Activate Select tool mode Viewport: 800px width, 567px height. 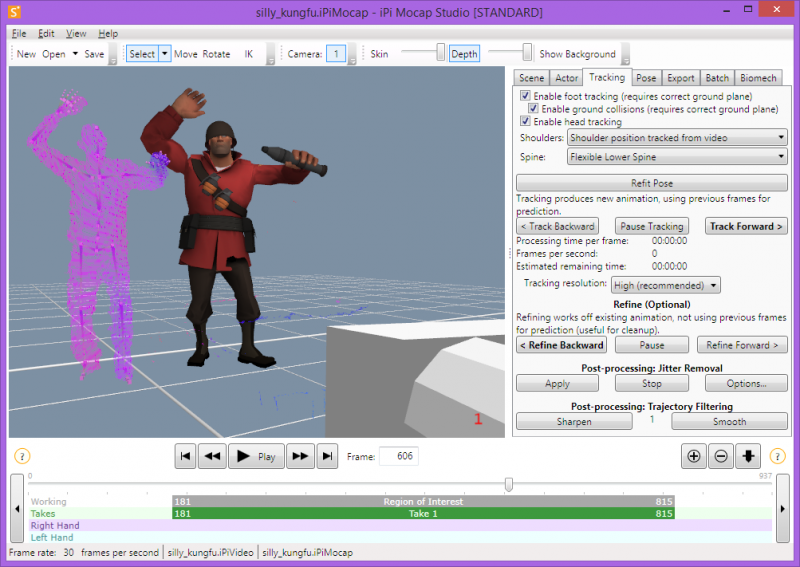click(142, 54)
